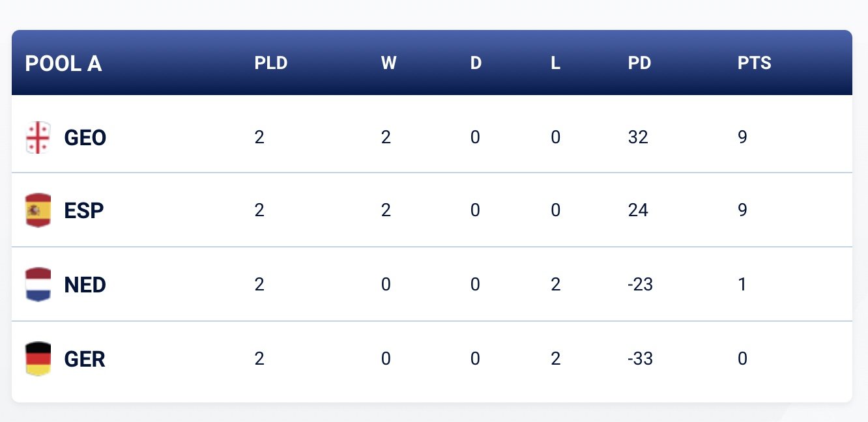The image size is (868, 422).
Task: Sort by the PTS column header
Action: 755,63
